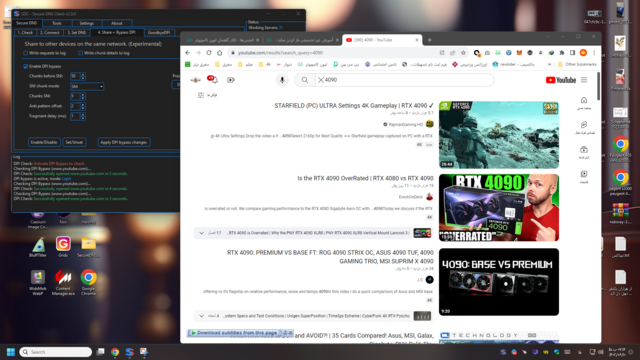Click the YouTube search magnifier icon
640x360 pixels.
(x=305, y=80)
